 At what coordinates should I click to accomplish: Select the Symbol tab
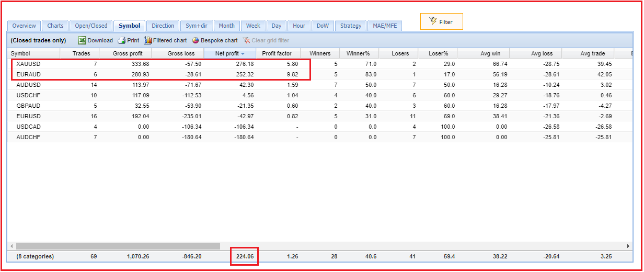tap(129, 26)
